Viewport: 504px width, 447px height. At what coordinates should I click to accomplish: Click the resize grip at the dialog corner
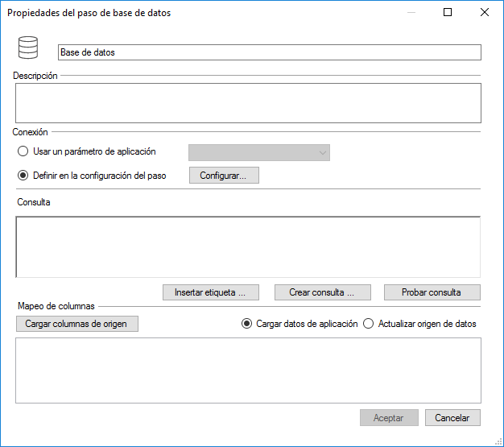498,442
